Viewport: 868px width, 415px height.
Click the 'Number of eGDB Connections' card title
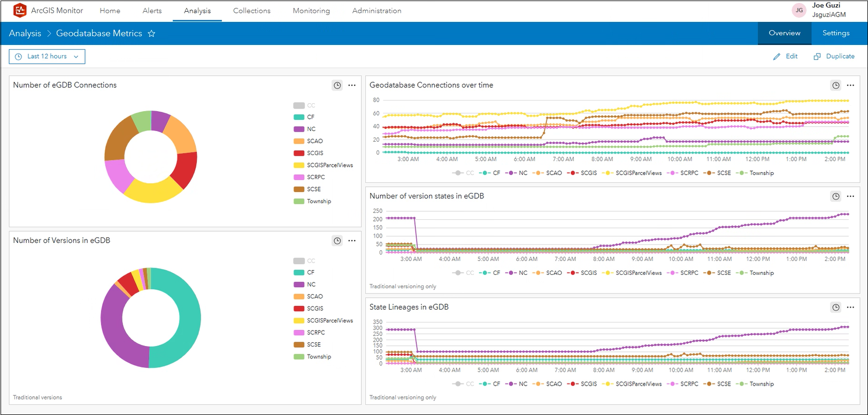click(65, 85)
